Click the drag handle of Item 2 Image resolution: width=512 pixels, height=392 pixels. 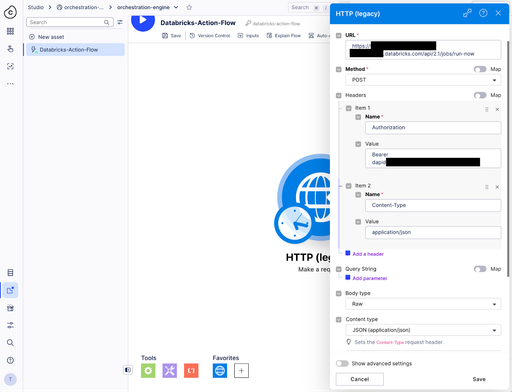(487, 187)
